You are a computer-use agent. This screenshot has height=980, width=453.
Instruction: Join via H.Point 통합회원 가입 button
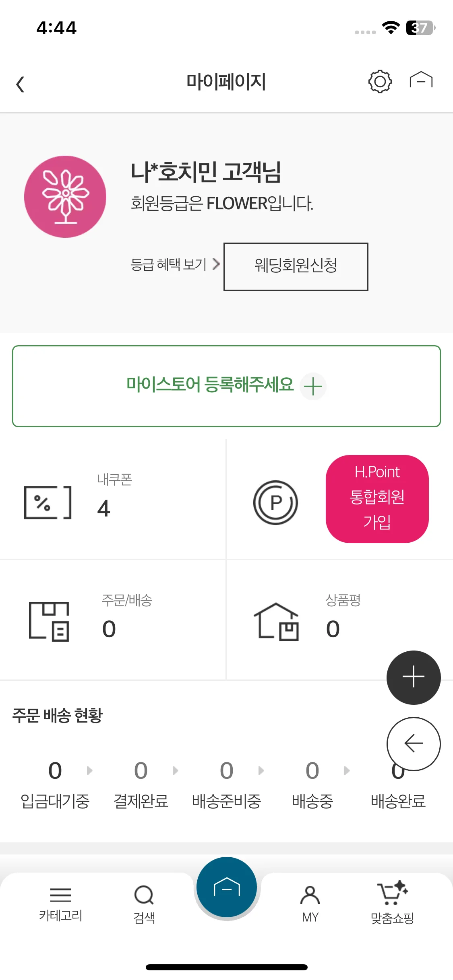(377, 499)
